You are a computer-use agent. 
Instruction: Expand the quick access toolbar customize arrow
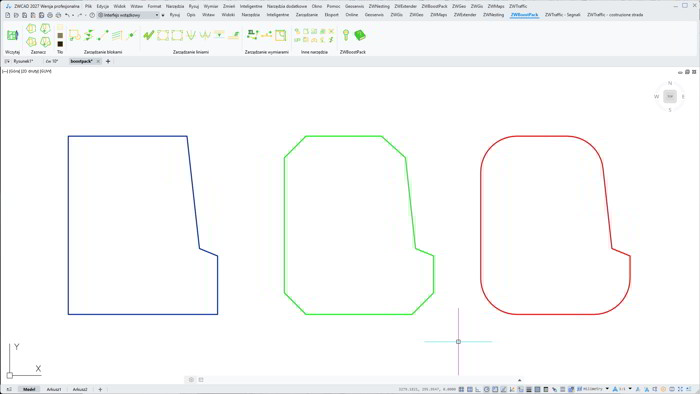pyautogui.click(x=163, y=15)
